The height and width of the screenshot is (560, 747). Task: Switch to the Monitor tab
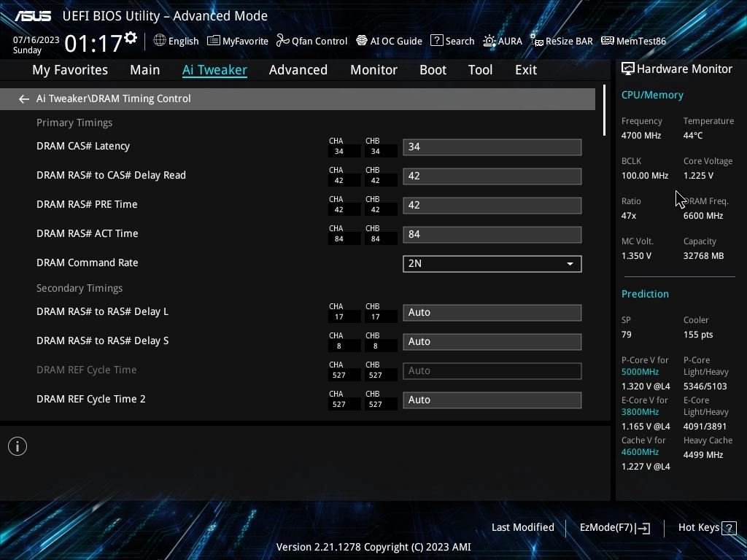click(x=374, y=70)
